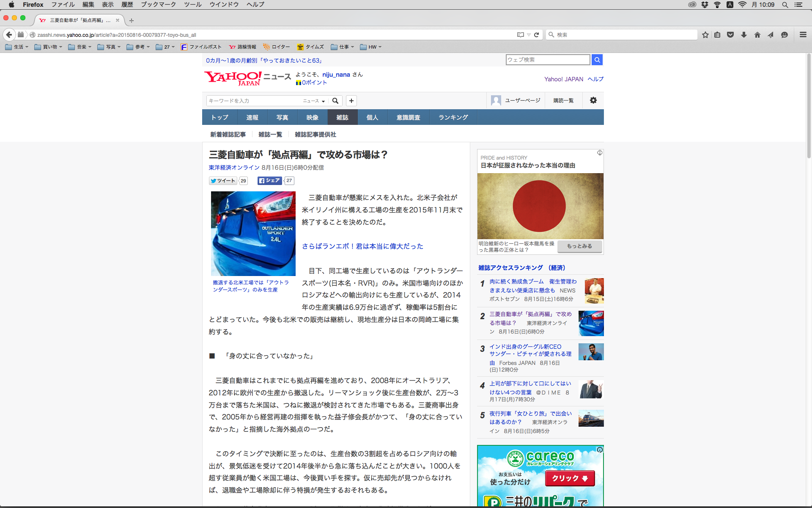This screenshot has width=812, height=508.
Task: Save page to Pocket icon
Action: click(730, 35)
